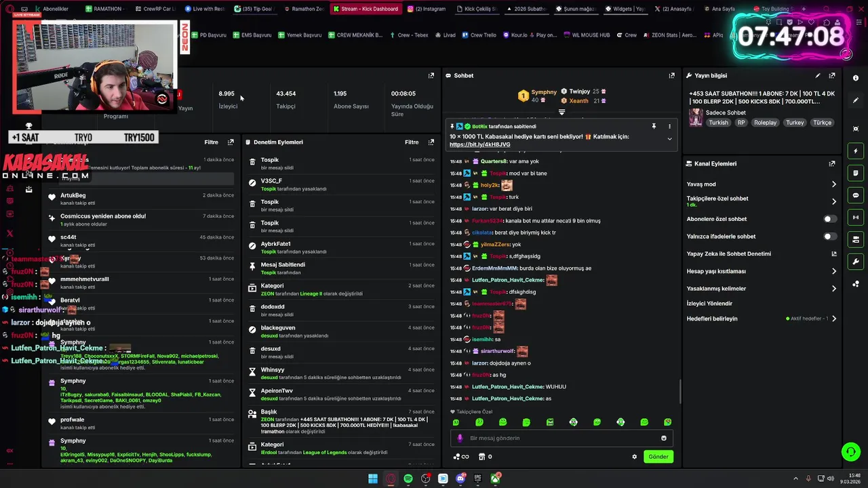Open the WL MOUSE HUB bookmark

586,35
